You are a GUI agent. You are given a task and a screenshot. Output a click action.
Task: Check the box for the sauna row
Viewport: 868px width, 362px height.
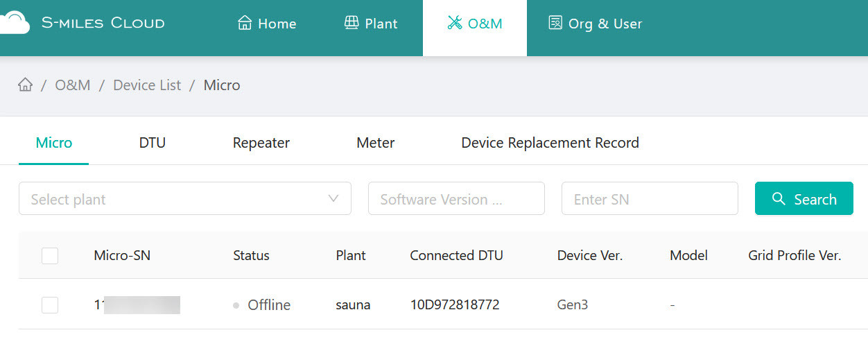coord(50,305)
